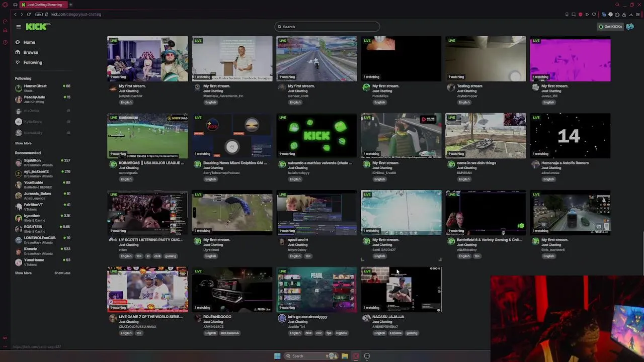Click the browser forward arrow

click(22, 14)
